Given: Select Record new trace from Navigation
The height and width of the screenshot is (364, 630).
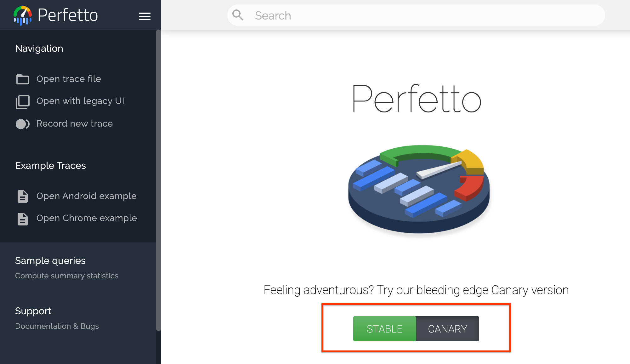Looking at the screenshot, I should click(74, 124).
